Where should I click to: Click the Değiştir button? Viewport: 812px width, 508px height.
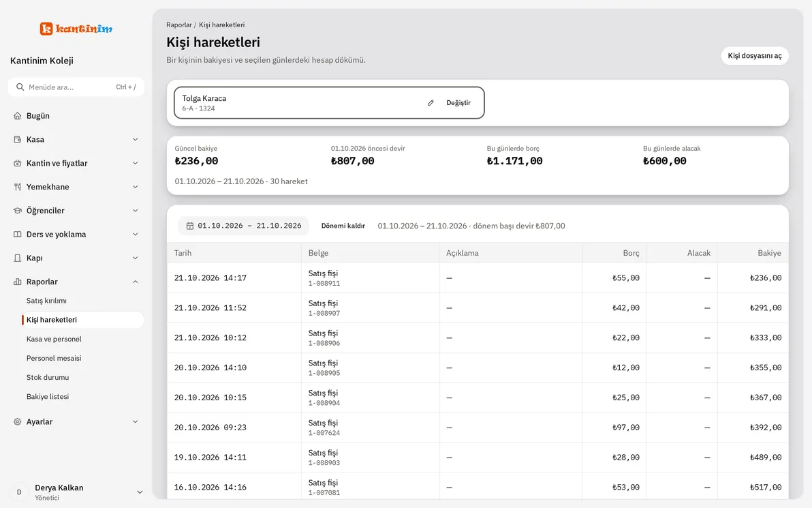[x=458, y=103]
